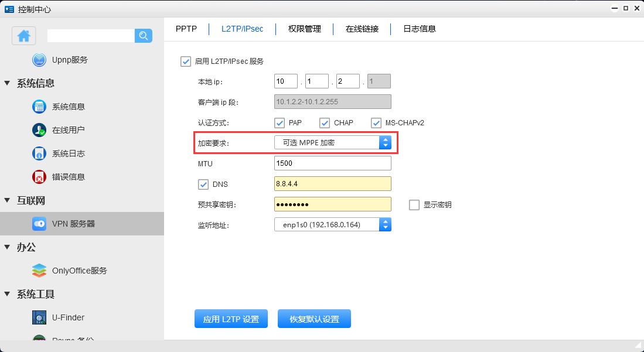Switch to the PPTP tab

[x=186, y=29]
